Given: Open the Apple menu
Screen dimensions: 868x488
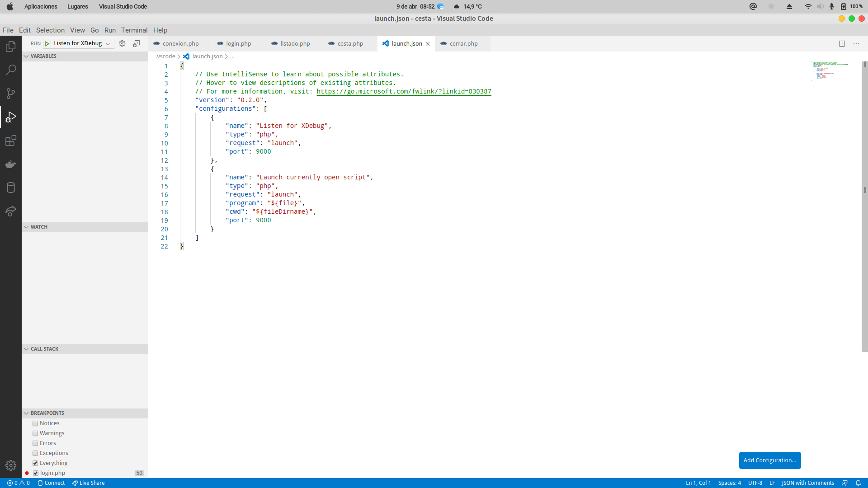Looking at the screenshot, I should tap(10, 6).
